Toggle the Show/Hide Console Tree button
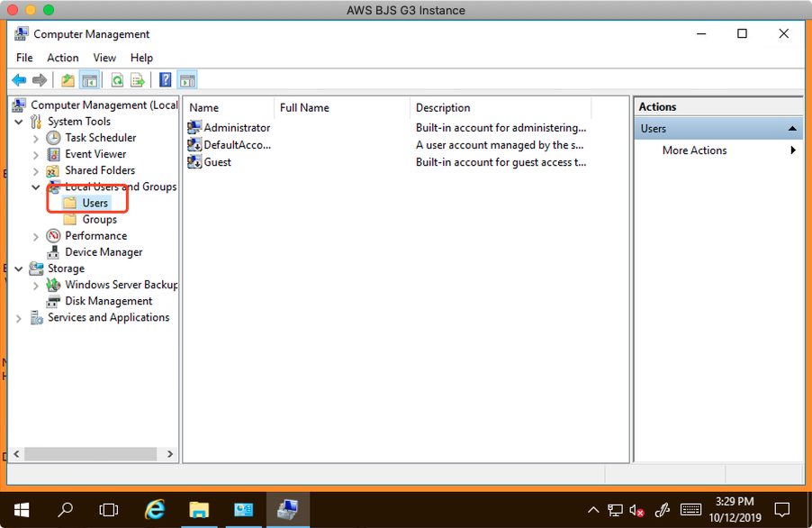The width and height of the screenshot is (812, 528). click(89, 80)
